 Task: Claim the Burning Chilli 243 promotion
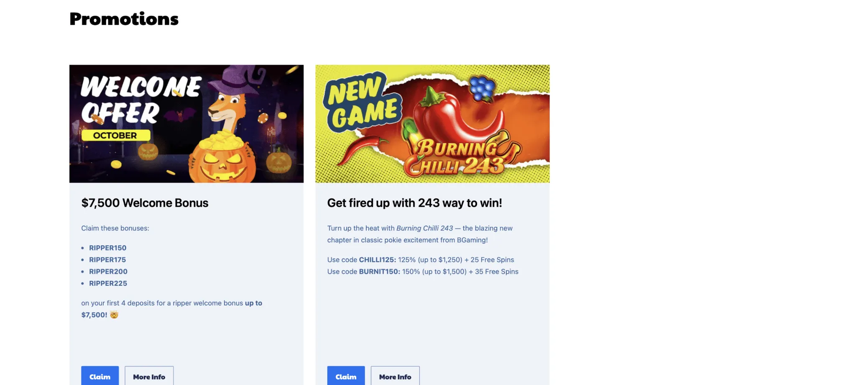(346, 376)
